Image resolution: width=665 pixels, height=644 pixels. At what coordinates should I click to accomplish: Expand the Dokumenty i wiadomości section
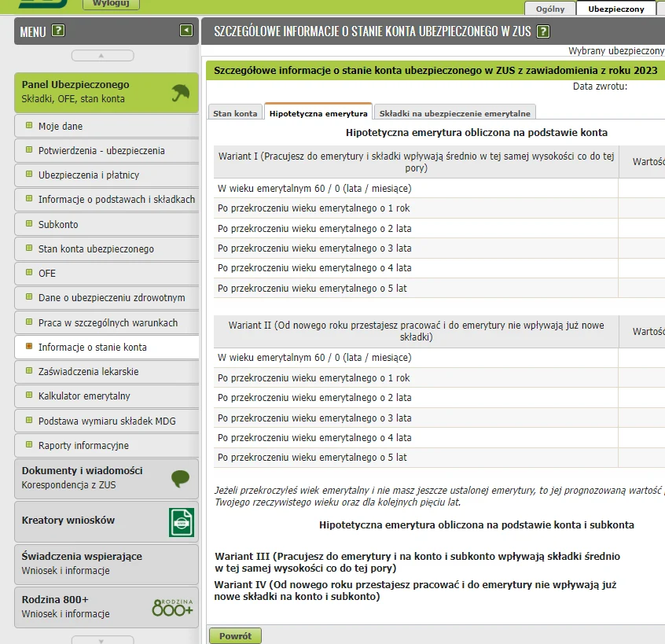point(82,477)
